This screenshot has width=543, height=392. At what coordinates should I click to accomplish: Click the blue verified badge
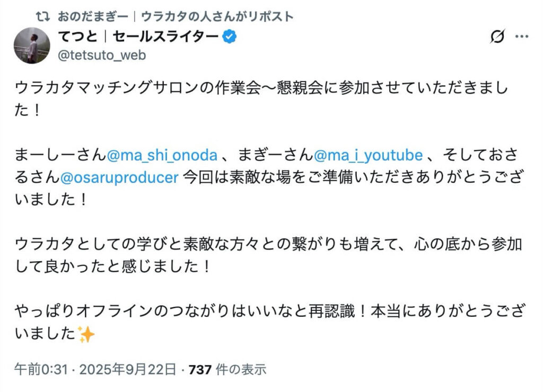click(229, 37)
